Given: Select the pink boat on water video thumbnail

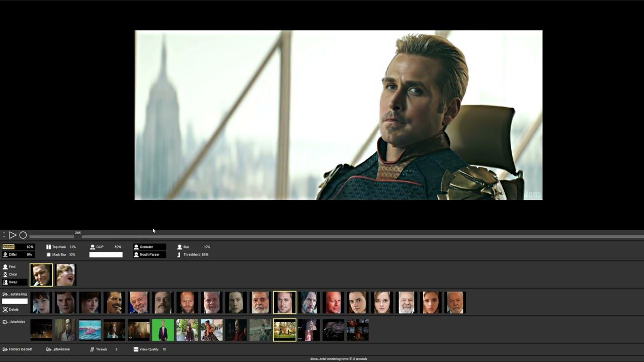Looking at the screenshot, I should click(90, 330).
